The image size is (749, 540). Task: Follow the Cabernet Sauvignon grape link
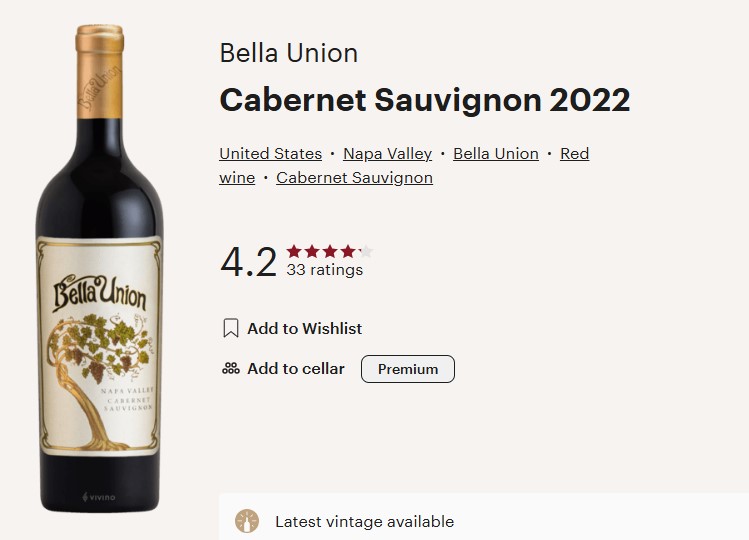pos(354,178)
